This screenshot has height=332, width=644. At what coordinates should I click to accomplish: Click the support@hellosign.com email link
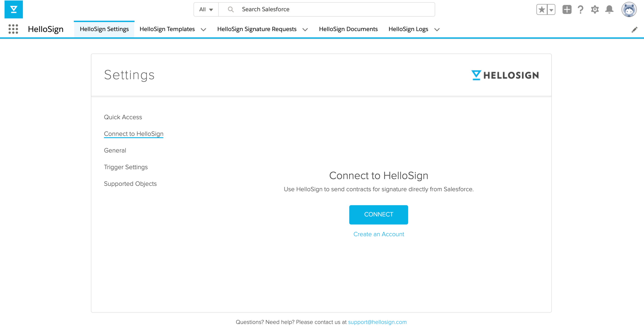[377, 322]
